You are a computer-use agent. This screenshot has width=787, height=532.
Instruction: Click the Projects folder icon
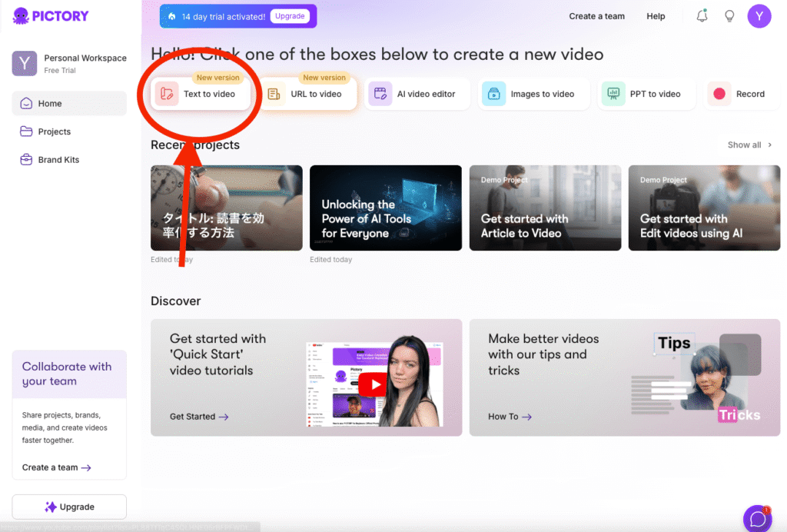26,131
